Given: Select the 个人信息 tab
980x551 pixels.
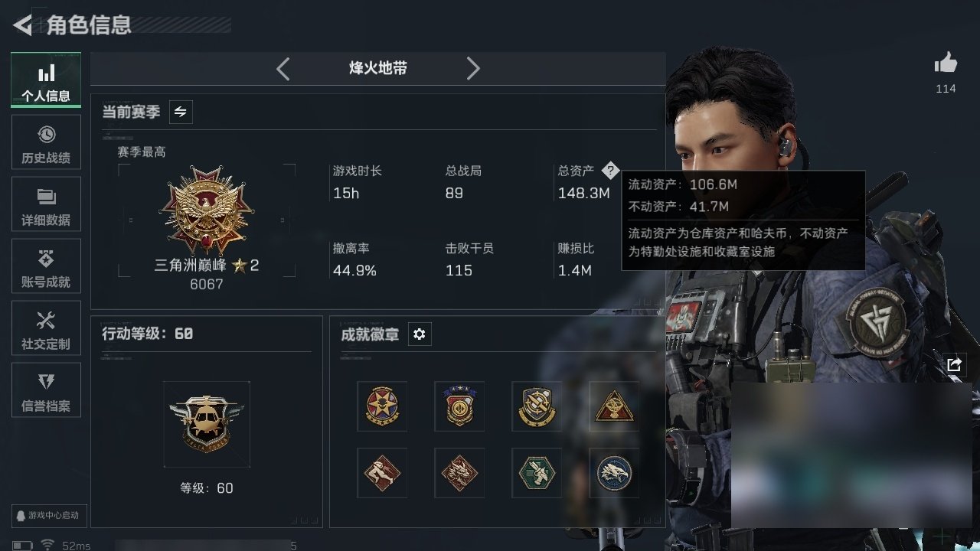Looking at the screenshot, I should 46,80.
